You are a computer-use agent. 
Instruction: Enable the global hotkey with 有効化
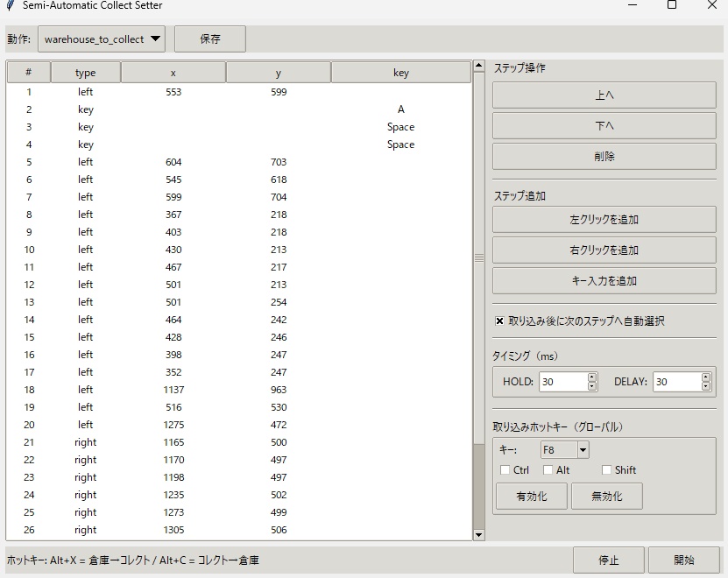[x=530, y=496]
